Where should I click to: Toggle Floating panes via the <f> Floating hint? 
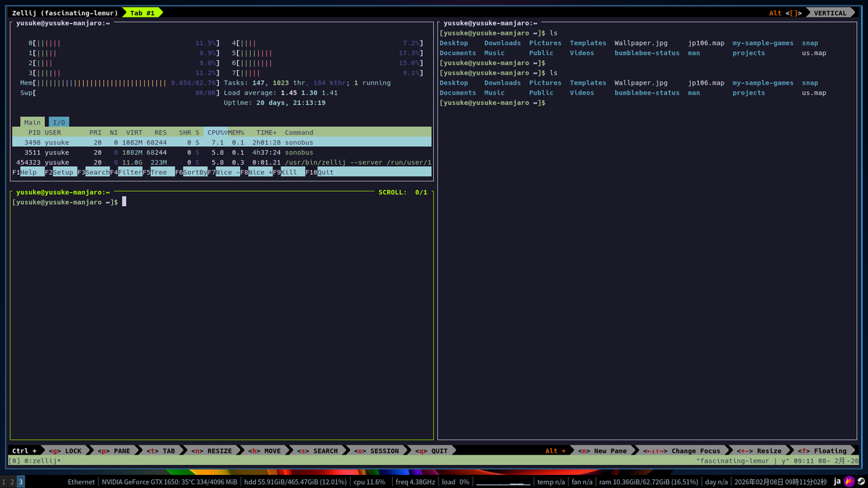tap(824, 450)
